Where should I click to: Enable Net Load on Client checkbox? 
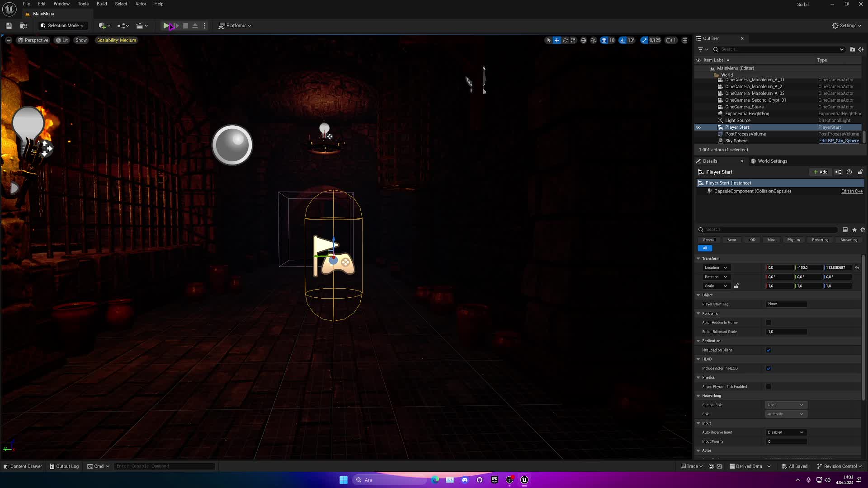(x=769, y=350)
